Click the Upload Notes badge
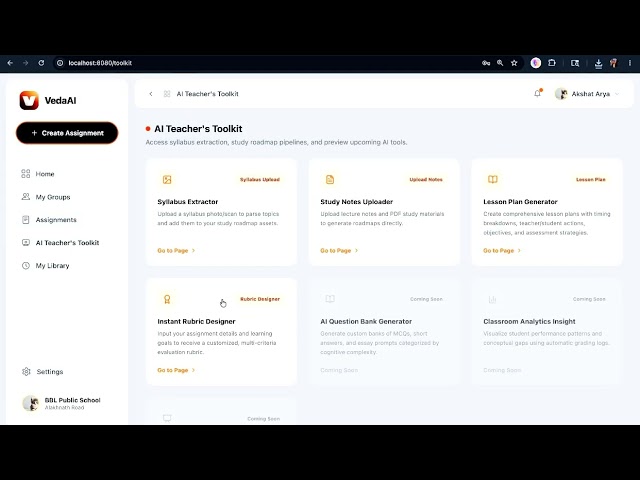 [x=426, y=180]
